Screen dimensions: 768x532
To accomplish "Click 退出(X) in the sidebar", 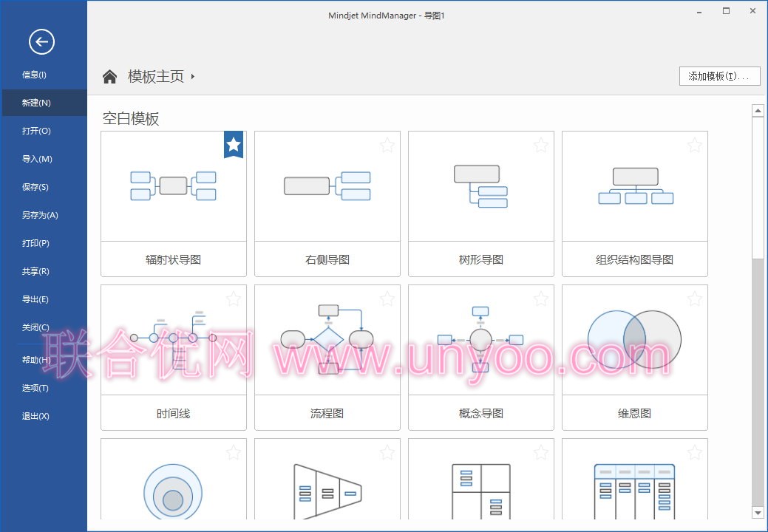I will point(44,416).
